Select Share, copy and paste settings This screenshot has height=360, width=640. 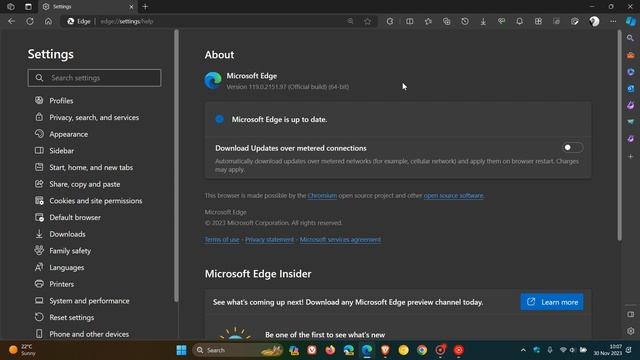click(x=84, y=184)
